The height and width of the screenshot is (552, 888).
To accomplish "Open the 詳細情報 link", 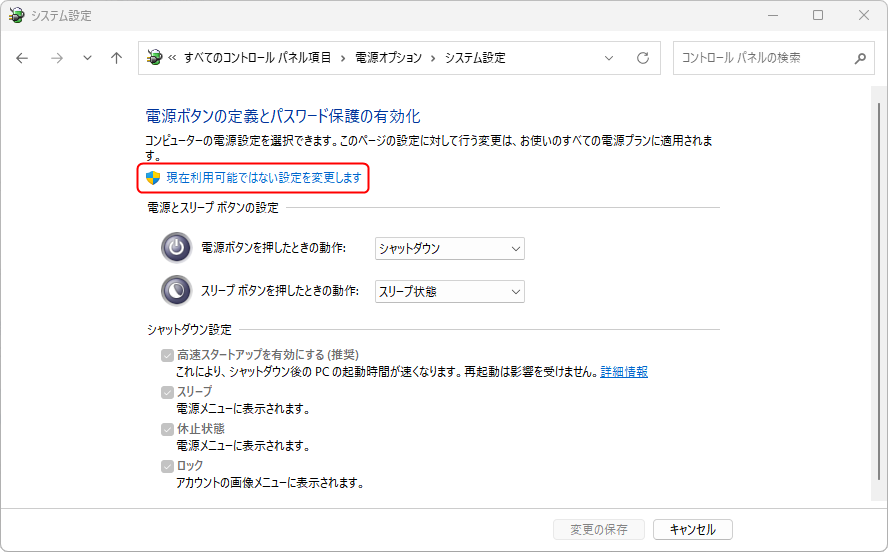I will tap(624, 372).
